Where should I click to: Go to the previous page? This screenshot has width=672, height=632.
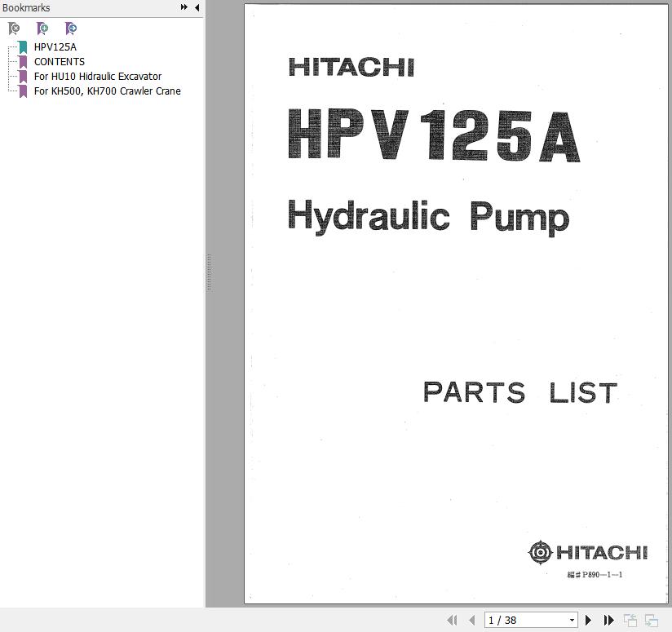click(472, 620)
